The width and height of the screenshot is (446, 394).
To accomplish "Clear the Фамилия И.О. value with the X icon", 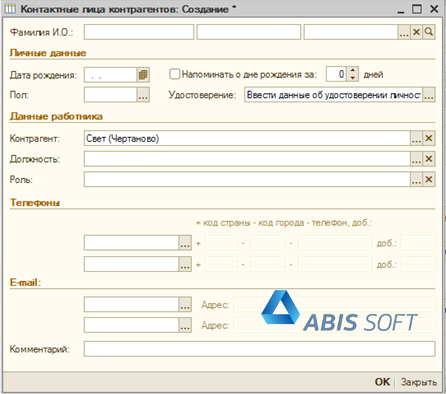I will click(x=416, y=32).
